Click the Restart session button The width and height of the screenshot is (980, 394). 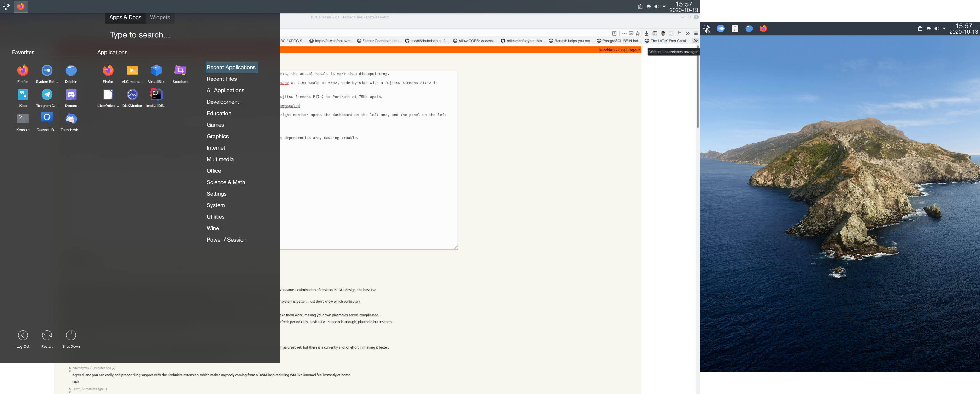[47, 339]
